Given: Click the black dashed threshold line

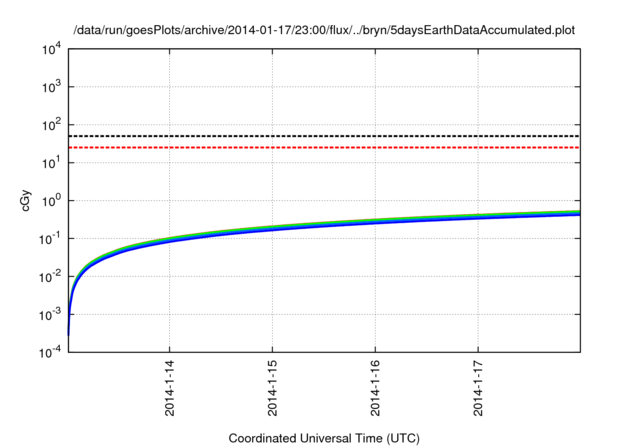Looking at the screenshot, I should click(324, 136).
